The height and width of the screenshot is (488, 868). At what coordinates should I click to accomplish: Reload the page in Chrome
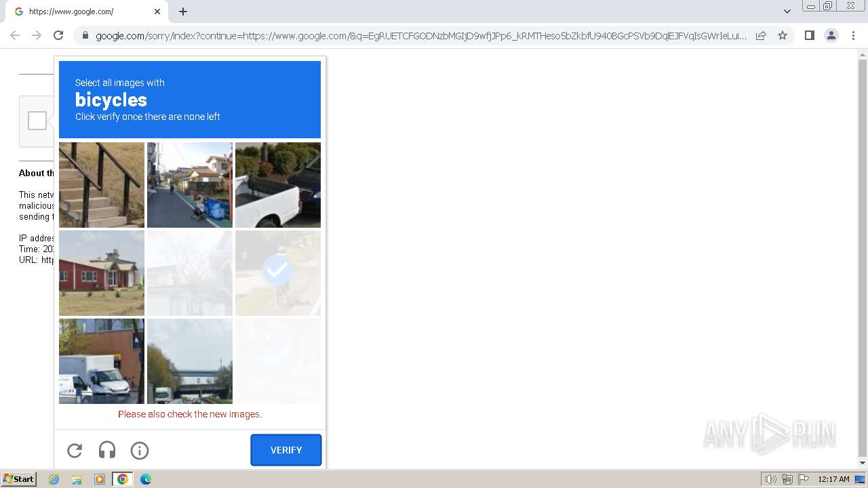pyautogui.click(x=58, y=35)
